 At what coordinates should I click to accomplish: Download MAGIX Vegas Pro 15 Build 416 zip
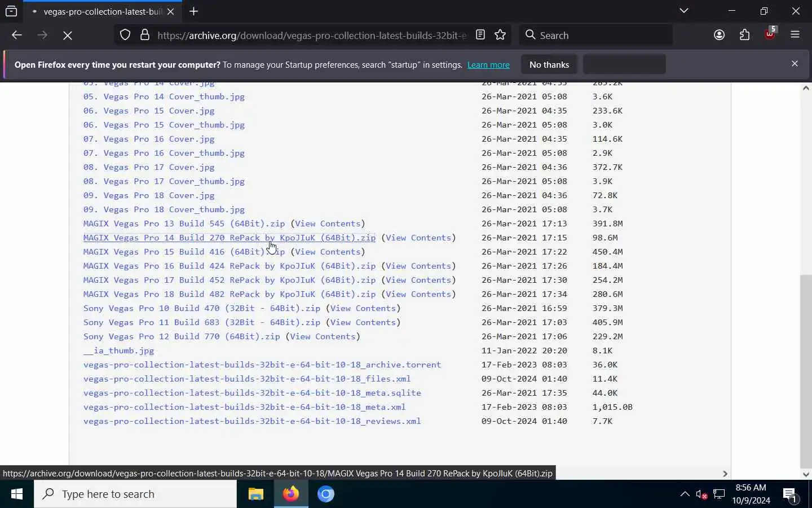[184, 252]
